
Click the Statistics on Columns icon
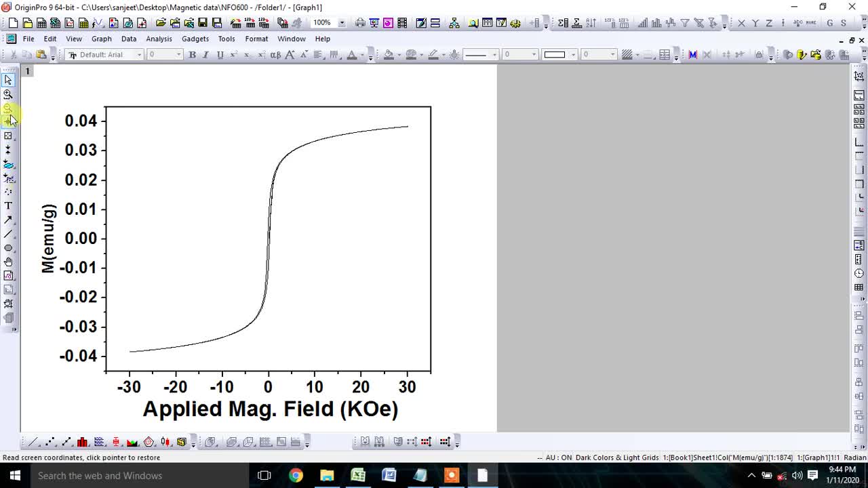click(563, 23)
